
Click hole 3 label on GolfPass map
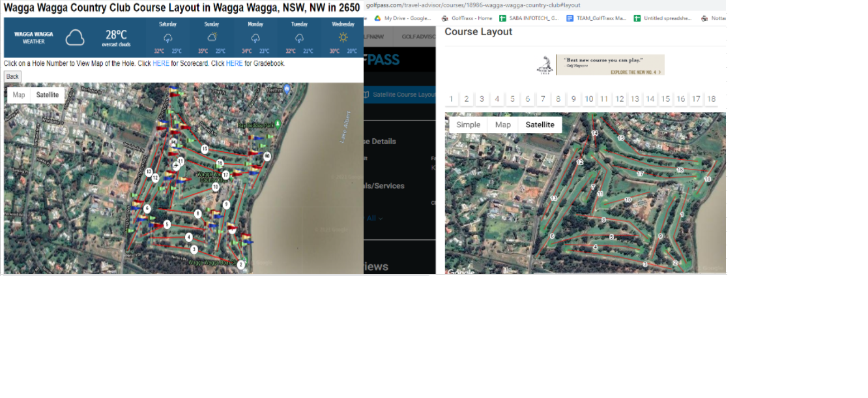coord(645,264)
